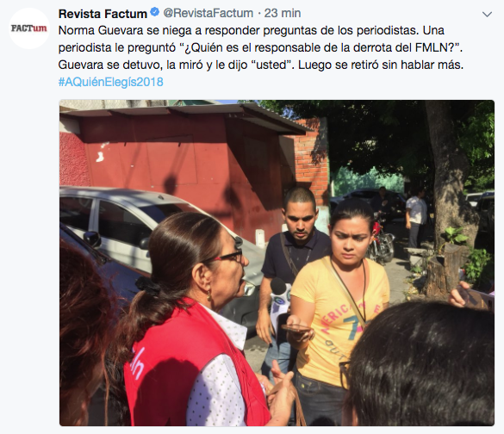Screen dimensions: 504x434
Task: Click the eyeglasses on the woman with ponytail
Action: pyautogui.click(x=231, y=256)
